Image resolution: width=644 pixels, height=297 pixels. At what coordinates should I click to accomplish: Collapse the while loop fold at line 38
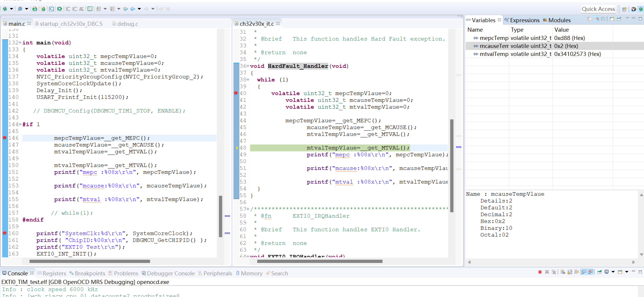click(248, 80)
